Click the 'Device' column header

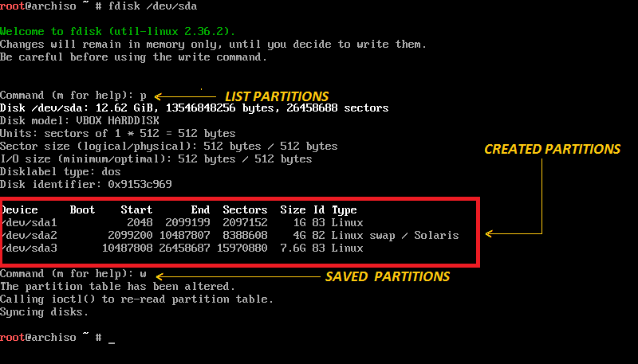pos(19,209)
